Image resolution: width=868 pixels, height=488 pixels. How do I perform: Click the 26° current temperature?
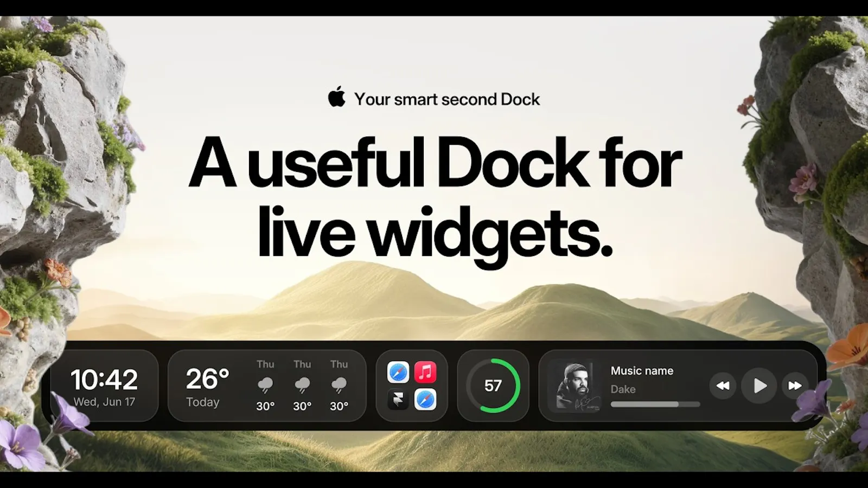click(x=207, y=379)
